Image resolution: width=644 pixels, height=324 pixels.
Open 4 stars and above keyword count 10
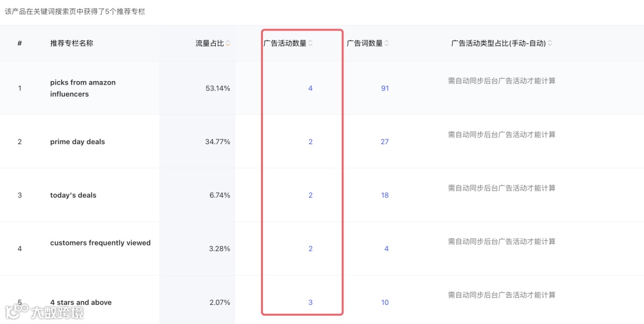[x=385, y=303]
